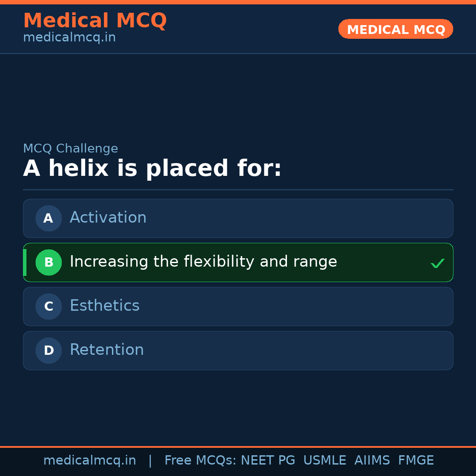Select the letter B green circle
This screenshot has width=476, height=476.
coord(48,262)
